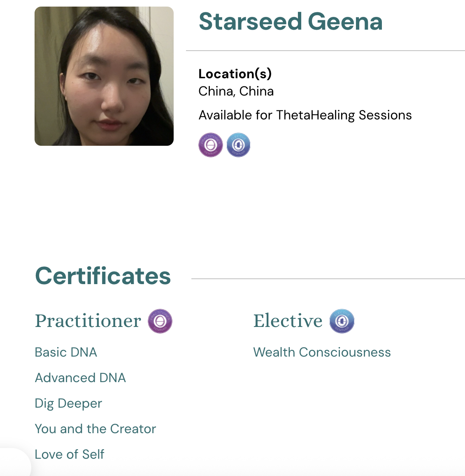Click the Elective section heading
Viewport: 465px width, 476px height.
coord(288,321)
